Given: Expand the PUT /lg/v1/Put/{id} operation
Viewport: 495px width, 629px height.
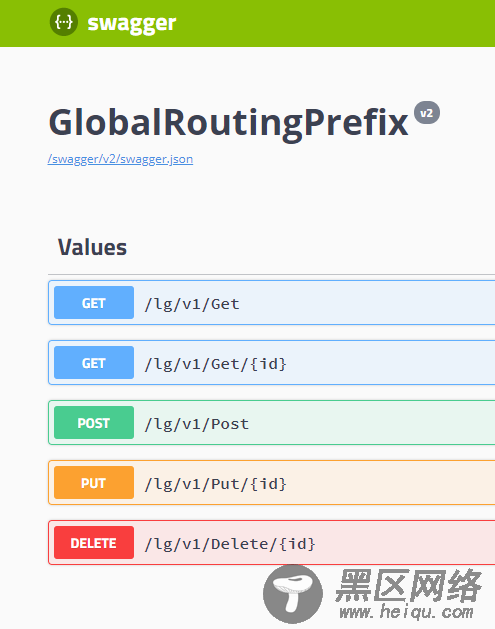Looking at the screenshot, I should (272, 483).
